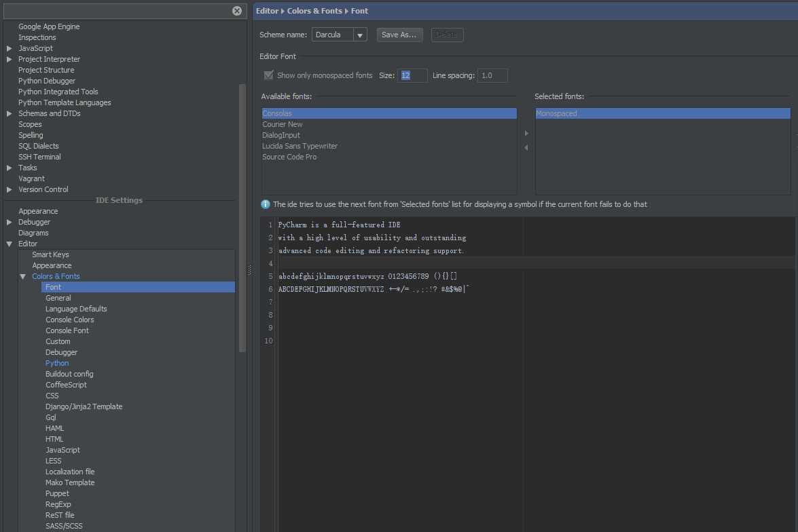Click Colors & Fonts in the breadcrumb

314,11
